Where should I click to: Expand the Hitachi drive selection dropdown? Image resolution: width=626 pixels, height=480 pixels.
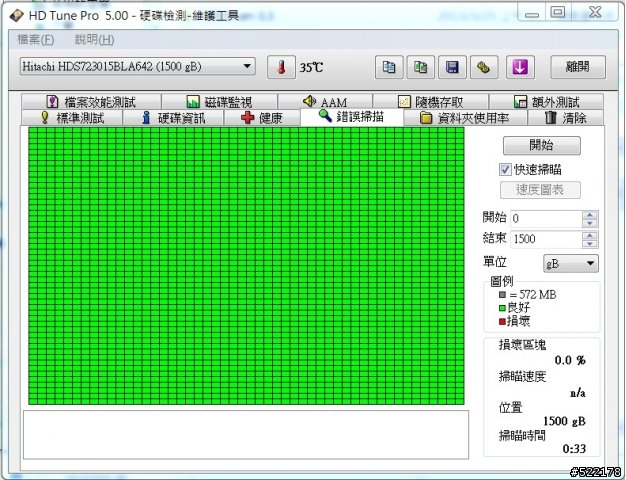click(x=138, y=66)
